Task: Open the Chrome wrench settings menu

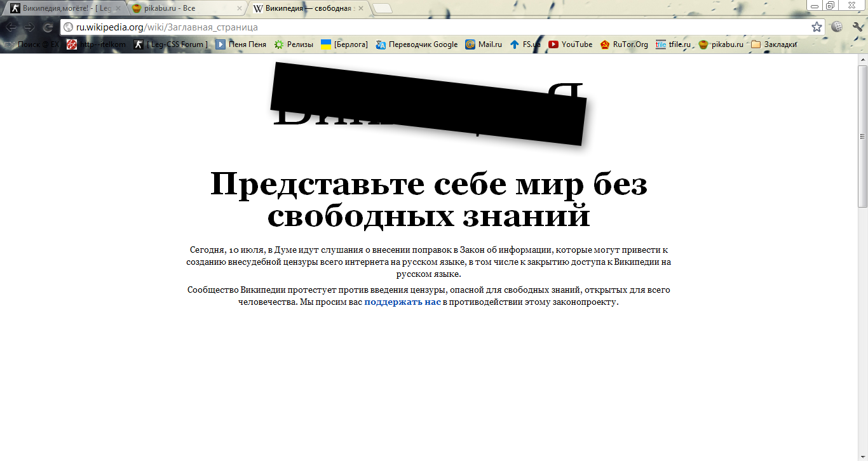Action: (x=857, y=27)
